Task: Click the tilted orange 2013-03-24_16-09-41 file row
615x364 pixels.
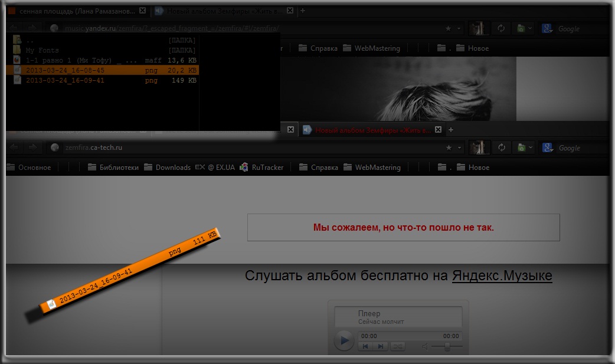Action: [130, 270]
